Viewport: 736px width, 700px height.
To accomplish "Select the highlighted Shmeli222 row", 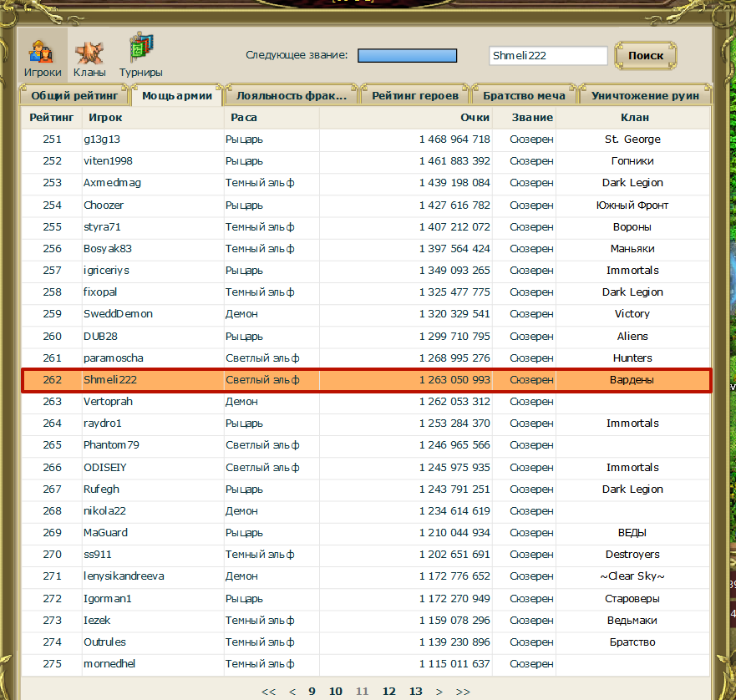I will pos(367,380).
